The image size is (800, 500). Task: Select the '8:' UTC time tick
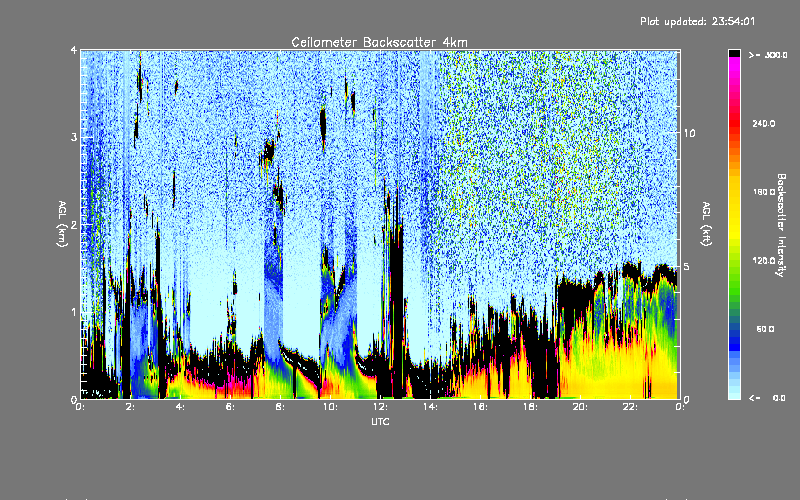(x=280, y=407)
